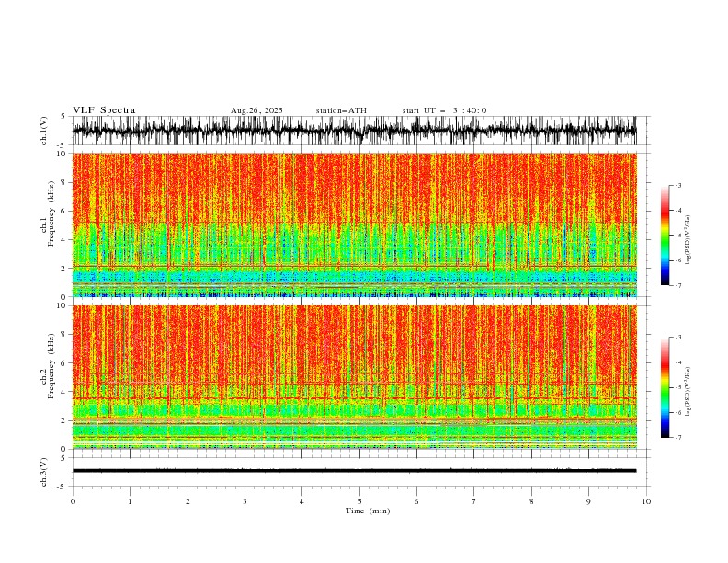The height and width of the screenshot is (563, 728).
Task: Click the ch.2 spectrogram panel
Action: click(354, 377)
